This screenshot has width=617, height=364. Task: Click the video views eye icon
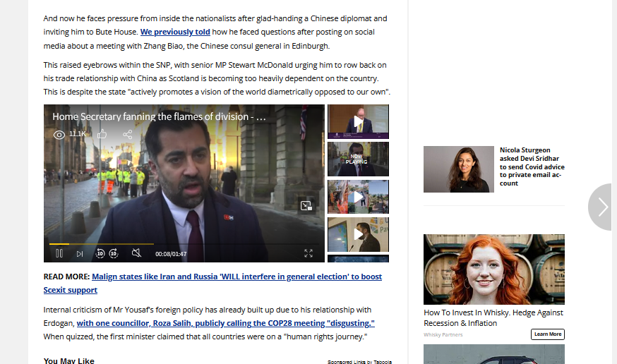pos(59,135)
